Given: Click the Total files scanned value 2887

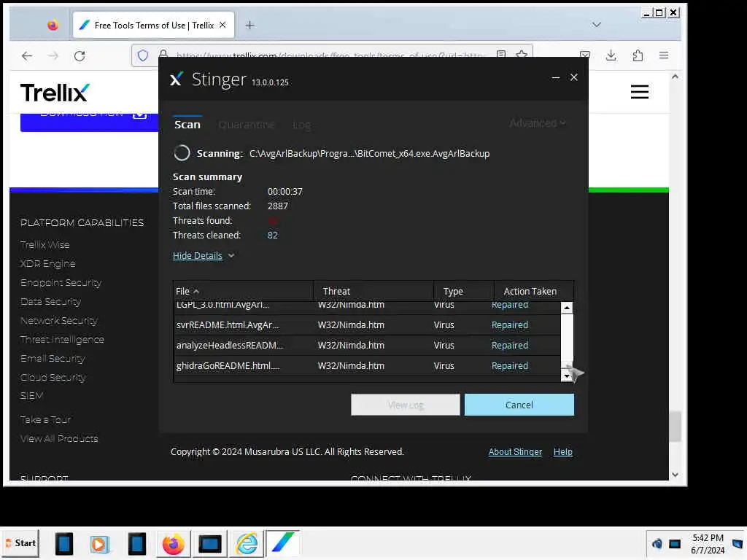Looking at the screenshot, I should [278, 206].
